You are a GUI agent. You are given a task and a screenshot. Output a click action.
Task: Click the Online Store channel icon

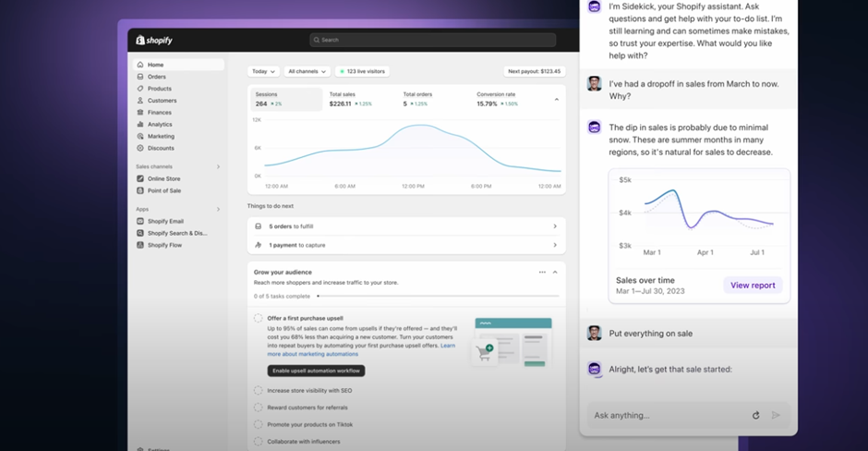[140, 178]
